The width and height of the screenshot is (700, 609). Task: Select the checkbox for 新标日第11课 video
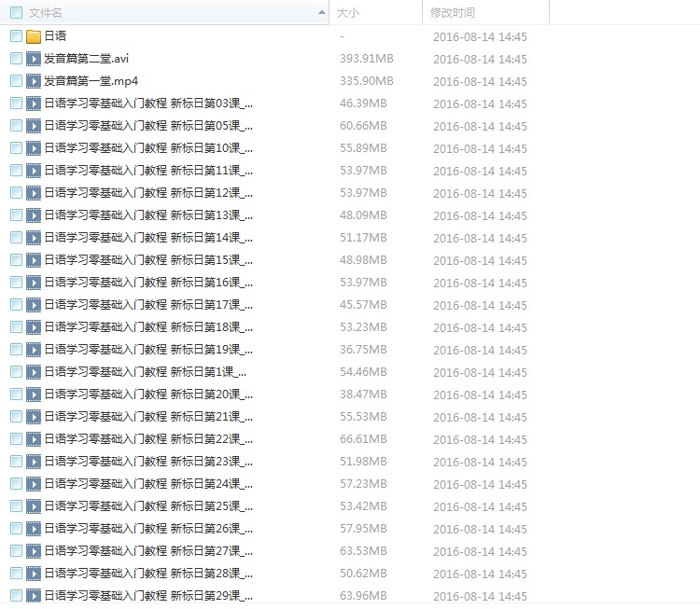point(16,170)
